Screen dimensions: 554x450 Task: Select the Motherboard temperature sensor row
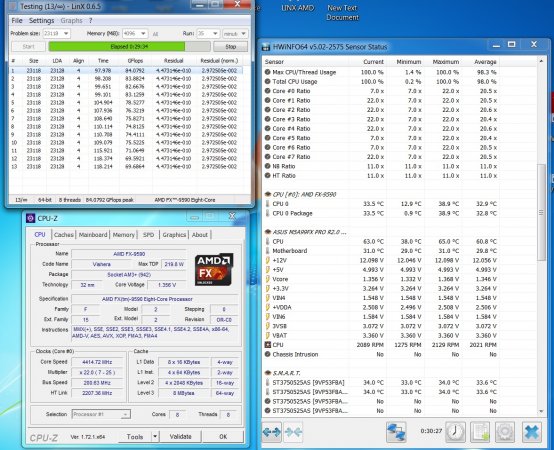pos(381,251)
